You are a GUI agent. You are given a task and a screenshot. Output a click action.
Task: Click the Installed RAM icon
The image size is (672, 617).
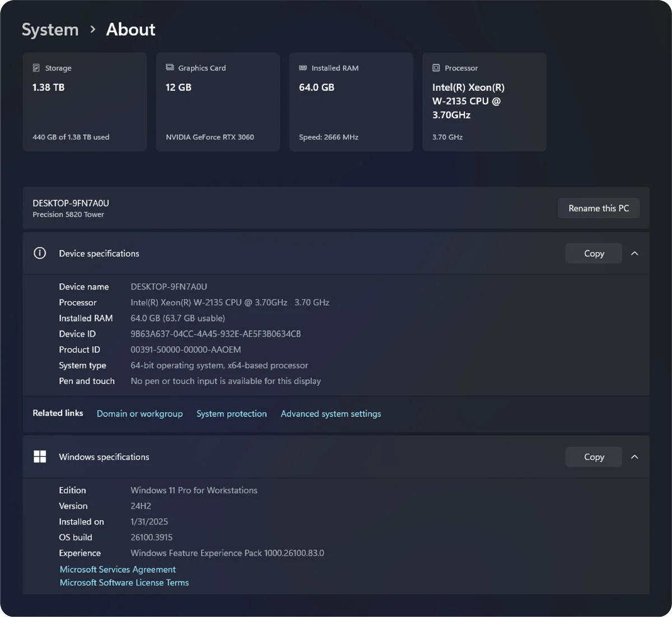[x=303, y=68]
